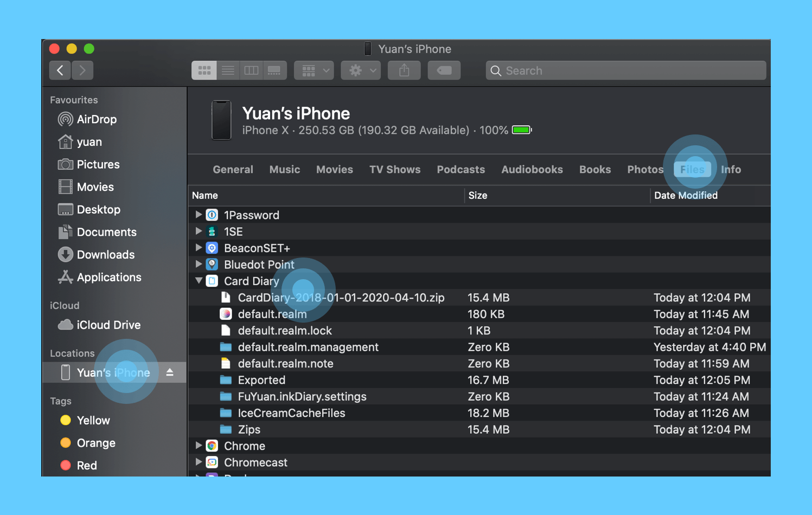Click the Chrome app icon

point(212,446)
